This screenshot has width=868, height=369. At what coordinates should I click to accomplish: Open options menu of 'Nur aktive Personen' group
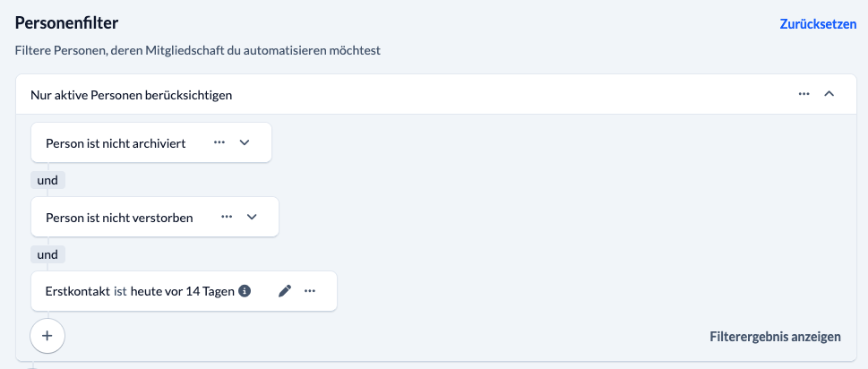pos(804,94)
